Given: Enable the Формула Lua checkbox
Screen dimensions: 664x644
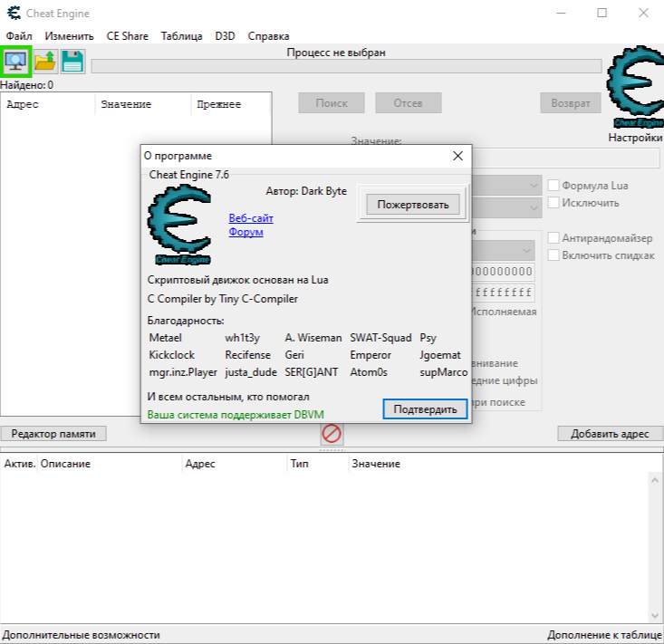Looking at the screenshot, I should pos(553,186).
